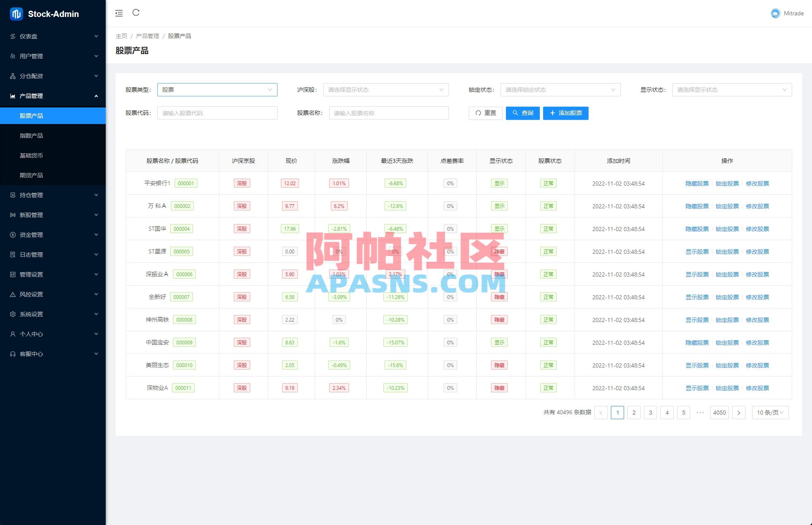The image size is (812, 525).
Task: Click the sidebar collapse icon in header
Action: coord(119,13)
